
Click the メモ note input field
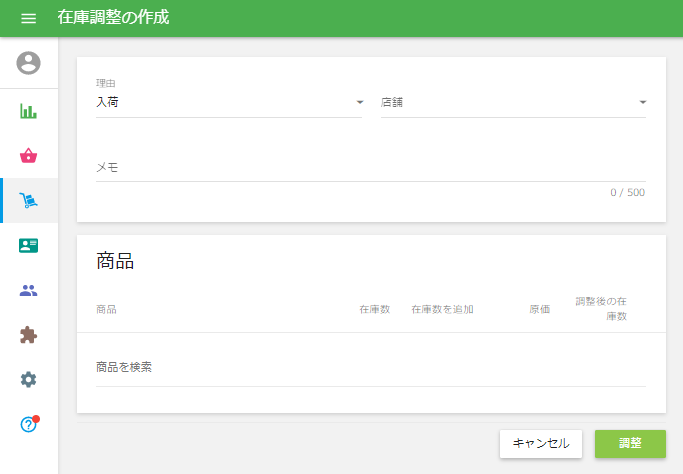click(371, 167)
